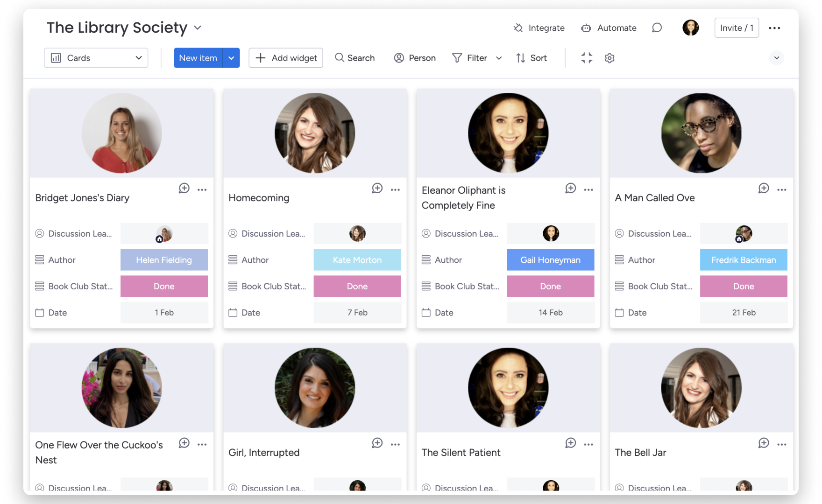
Task: Click the Kate Morton author label
Action: 357,260
